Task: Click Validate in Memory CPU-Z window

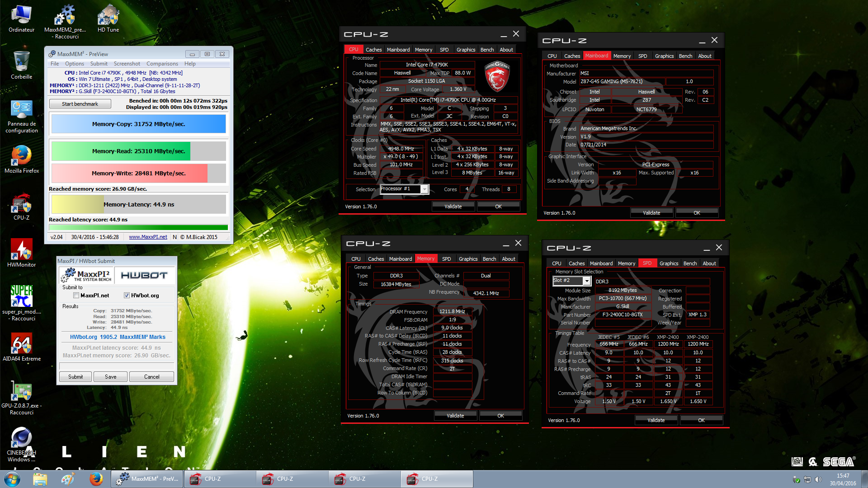Action: (455, 416)
